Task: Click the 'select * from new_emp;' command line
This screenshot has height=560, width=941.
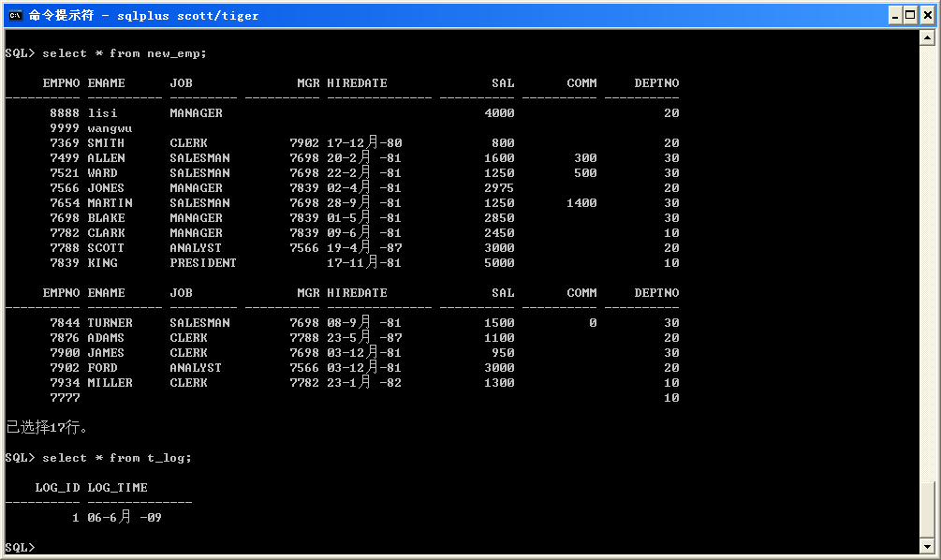Action: click(124, 53)
